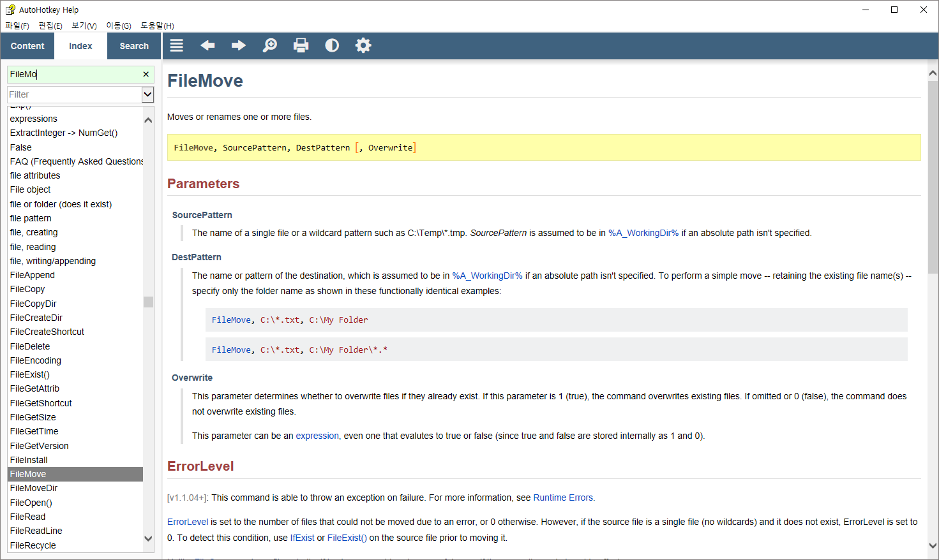Open the IfExist link
This screenshot has height=560, width=939.
click(302, 538)
